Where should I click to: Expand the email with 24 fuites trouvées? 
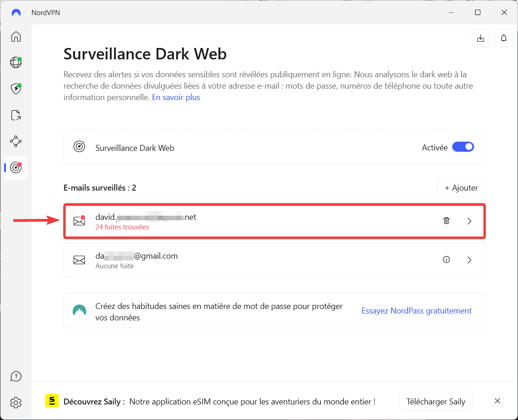[x=469, y=221]
